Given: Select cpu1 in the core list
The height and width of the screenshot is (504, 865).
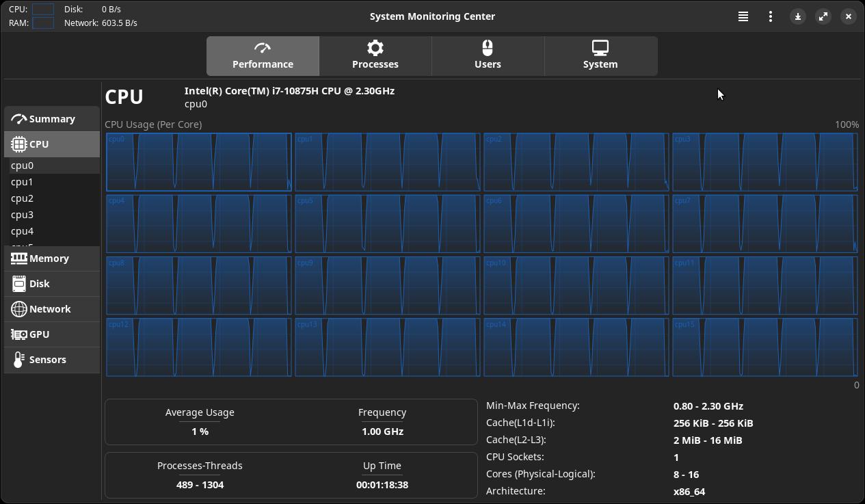Looking at the screenshot, I should [x=22, y=182].
